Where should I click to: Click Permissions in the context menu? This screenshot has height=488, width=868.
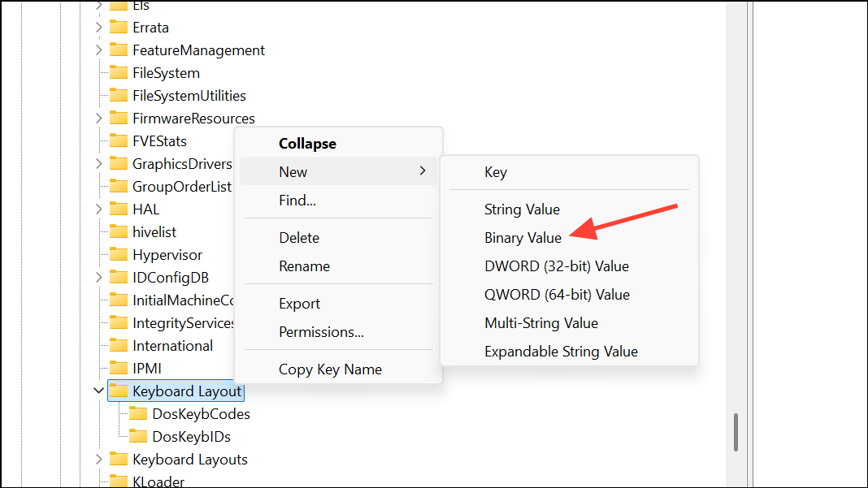[319, 332]
